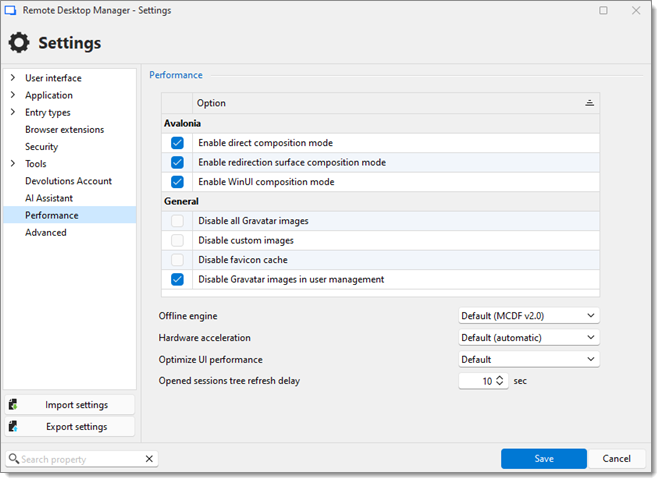The image size is (662, 483).
Task: Uncheck Enable direct composition mode
Action: point(177,143)
